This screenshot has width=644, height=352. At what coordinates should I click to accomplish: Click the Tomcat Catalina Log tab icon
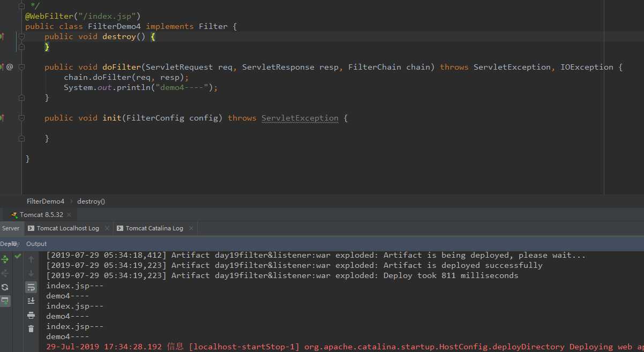pos(120,228)
